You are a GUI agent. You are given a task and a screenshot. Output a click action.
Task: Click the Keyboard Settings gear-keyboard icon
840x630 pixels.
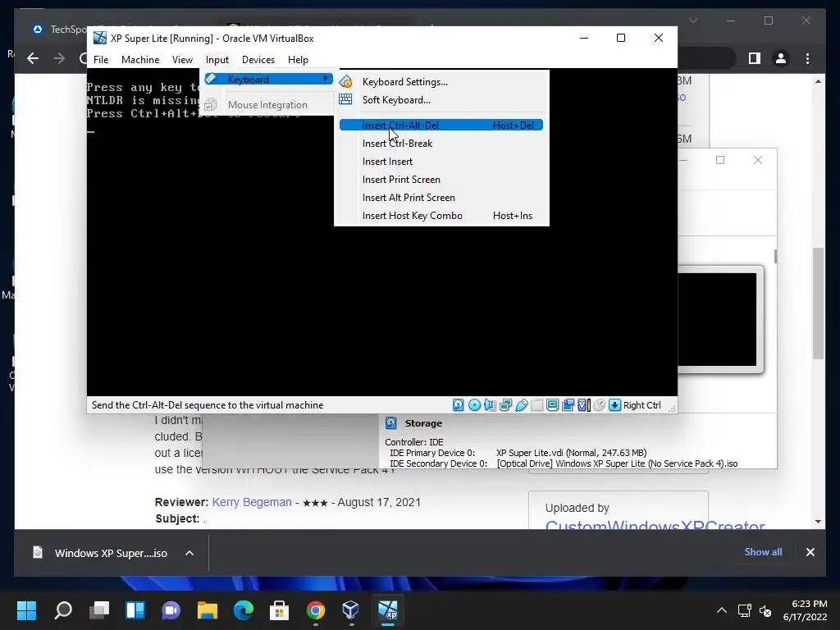pyautogui.click(x=345, y=81)
